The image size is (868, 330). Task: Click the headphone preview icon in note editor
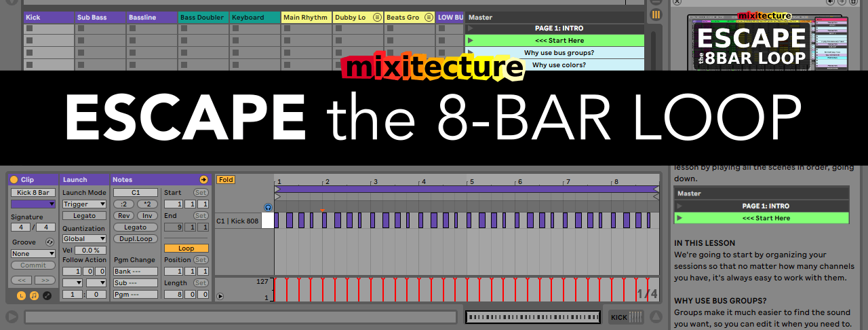pyautogui.click(x=268, y=207)
